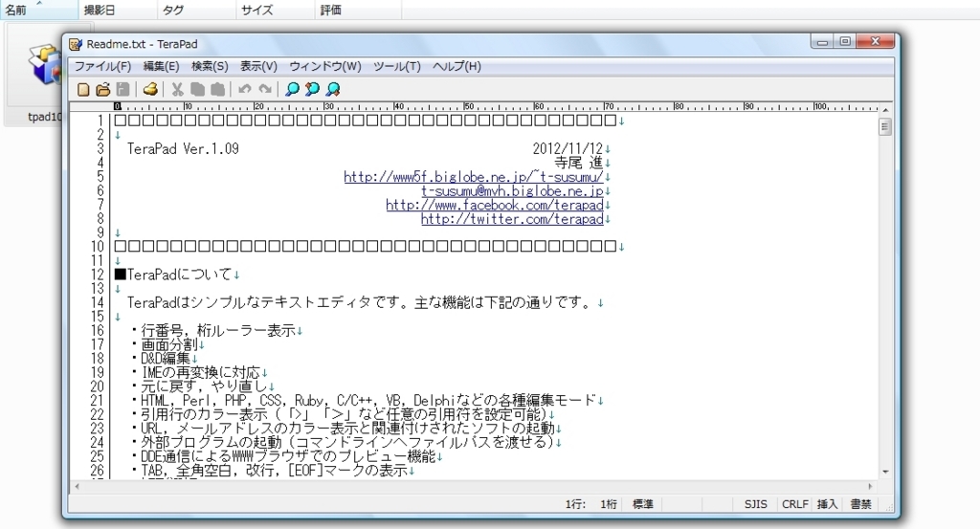Open the biglobe t-susumu homepage link

point(473,177)
